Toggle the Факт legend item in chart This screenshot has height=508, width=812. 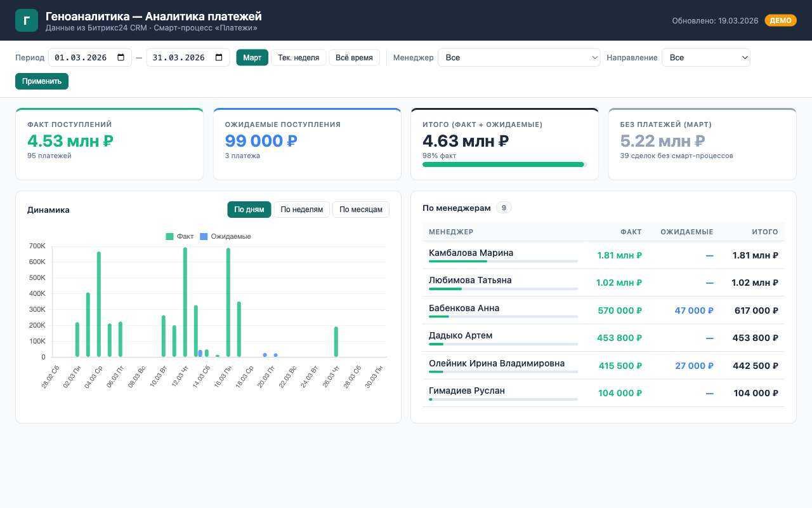(x=180, y=236)
